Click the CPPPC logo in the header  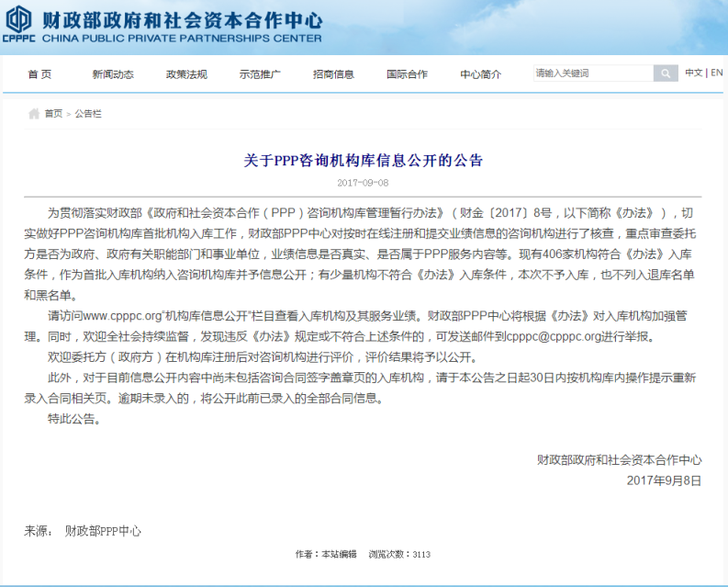click(x=18, y=24)
